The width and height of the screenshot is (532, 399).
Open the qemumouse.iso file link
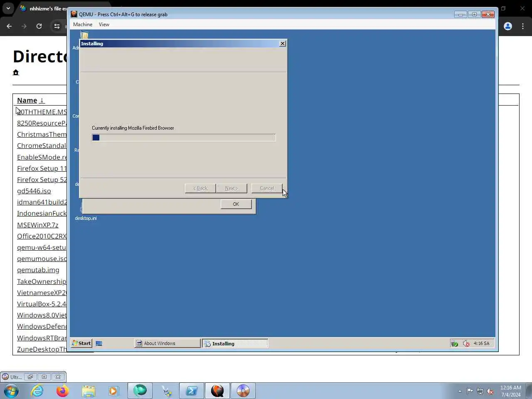pyautogui.click(x=42, y=259)
